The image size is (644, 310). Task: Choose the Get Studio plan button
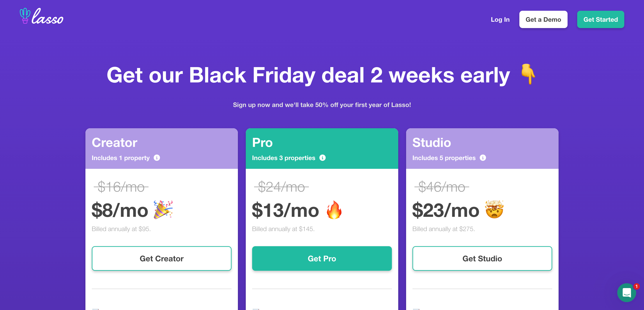[482, 258]
